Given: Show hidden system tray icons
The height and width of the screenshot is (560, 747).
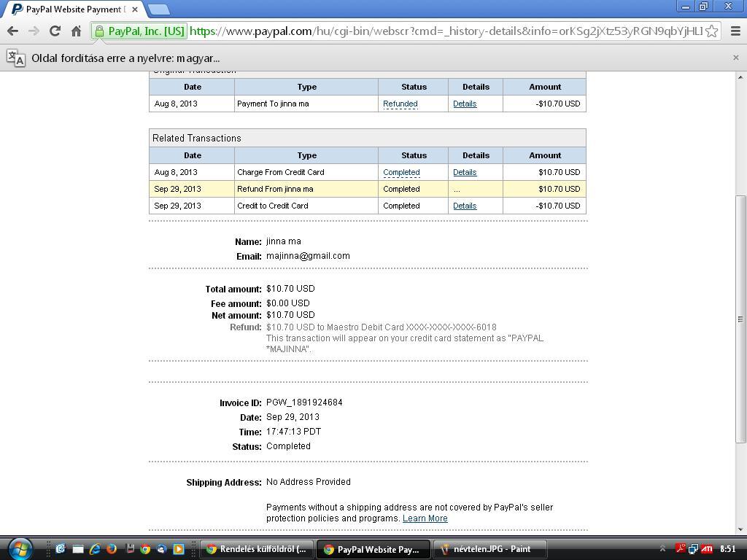Looking at the screenshot, I should (x=662, y=549).
